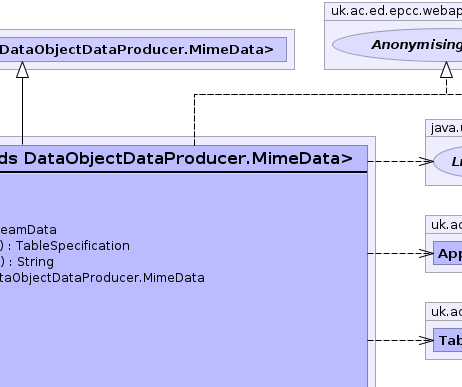The image size is (462, 387).
Task: Click the dependency arrowhead pointing to the java interface
Action: [x=426, y=161]
